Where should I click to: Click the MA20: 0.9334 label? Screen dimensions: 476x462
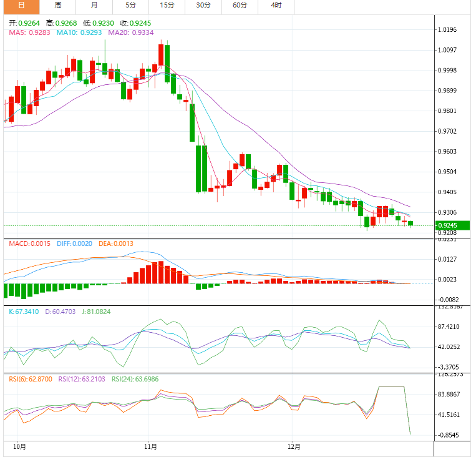(x=131, y=32)
